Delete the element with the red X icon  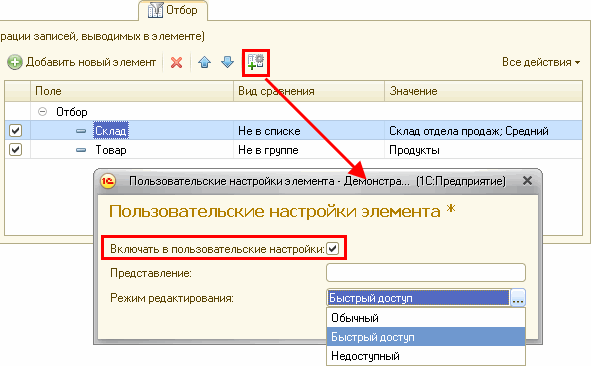tap(176, 62)
